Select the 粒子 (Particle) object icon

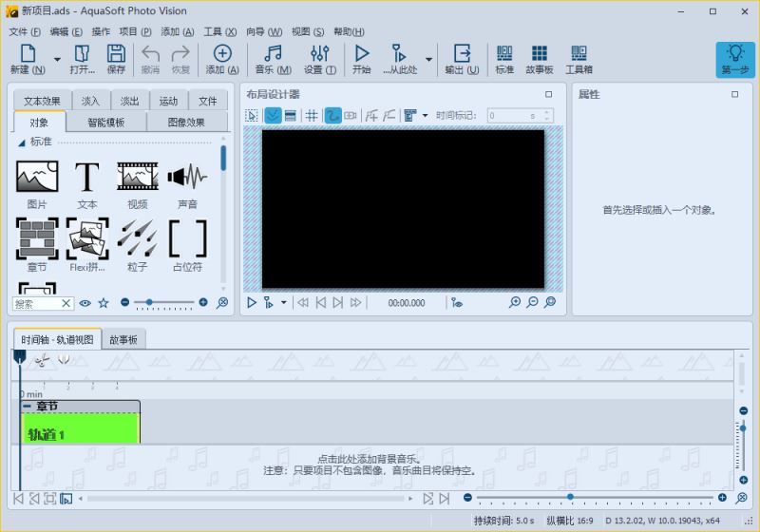(x=137, y=238)
